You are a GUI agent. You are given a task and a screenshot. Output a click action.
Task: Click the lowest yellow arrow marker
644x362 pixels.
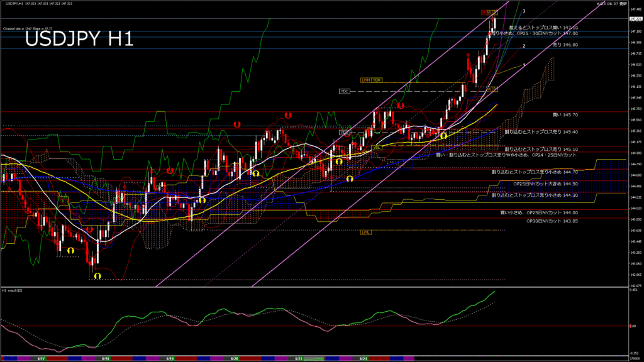point(97,275)
